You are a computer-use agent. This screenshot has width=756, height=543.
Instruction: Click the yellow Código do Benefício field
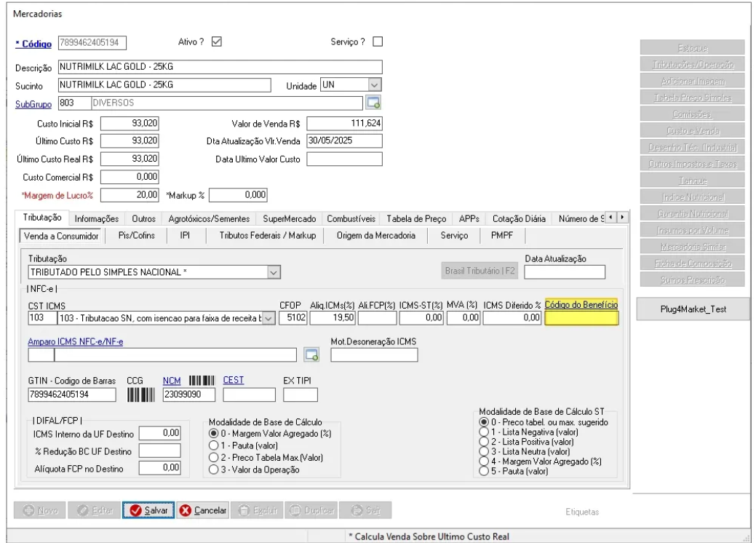tap(581, 318)
